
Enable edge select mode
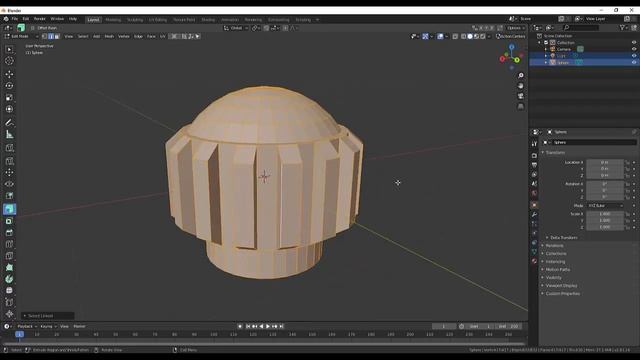(51, 36)
